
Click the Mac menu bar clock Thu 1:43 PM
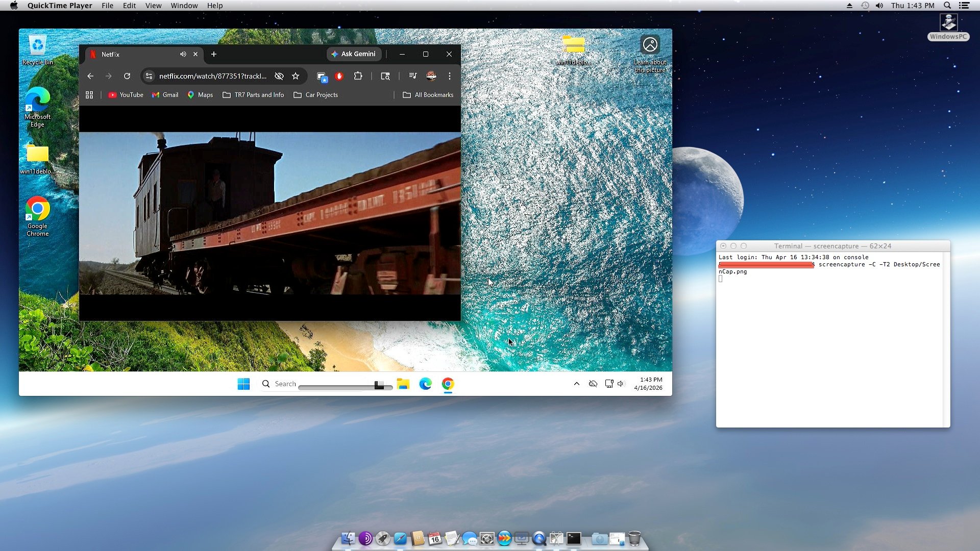coord(913,6)
